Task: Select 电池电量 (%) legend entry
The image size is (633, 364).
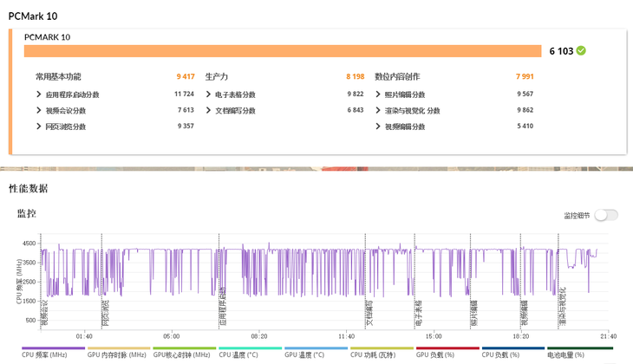Action: point(579,354)
